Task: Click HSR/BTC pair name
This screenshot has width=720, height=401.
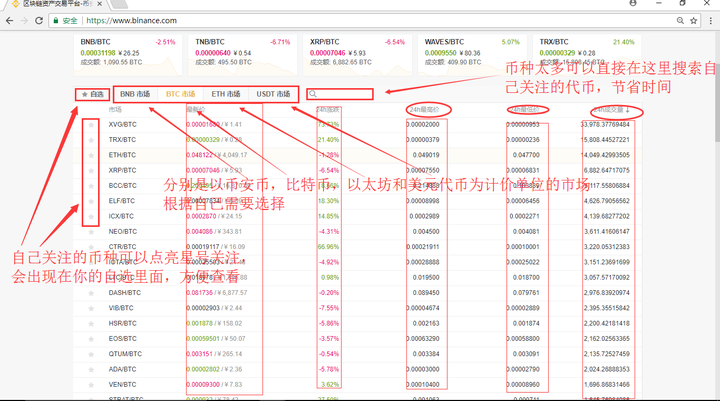Action: [122, 323]
